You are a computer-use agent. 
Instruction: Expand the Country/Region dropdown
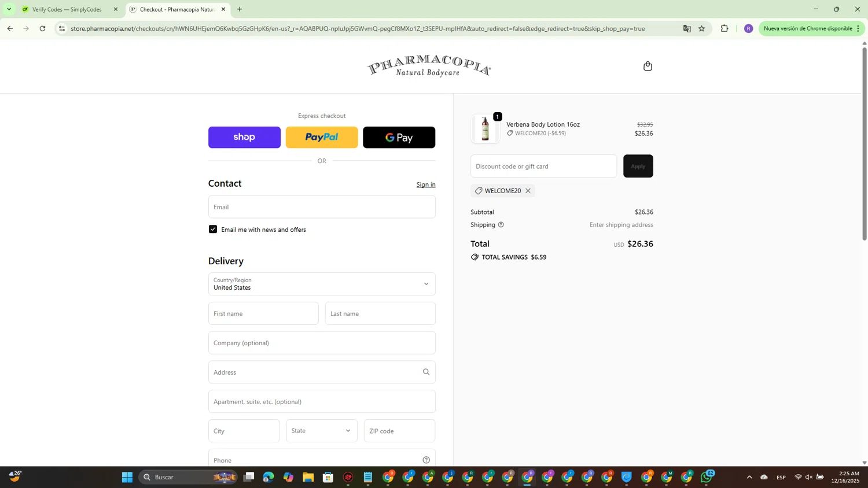coord(322,284)
